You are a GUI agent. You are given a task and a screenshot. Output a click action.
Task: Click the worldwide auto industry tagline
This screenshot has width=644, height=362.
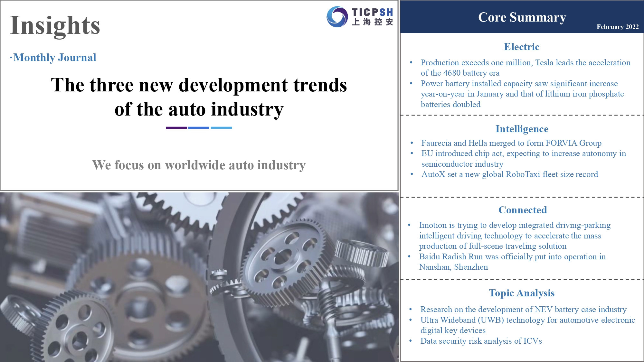coord(199,165)
